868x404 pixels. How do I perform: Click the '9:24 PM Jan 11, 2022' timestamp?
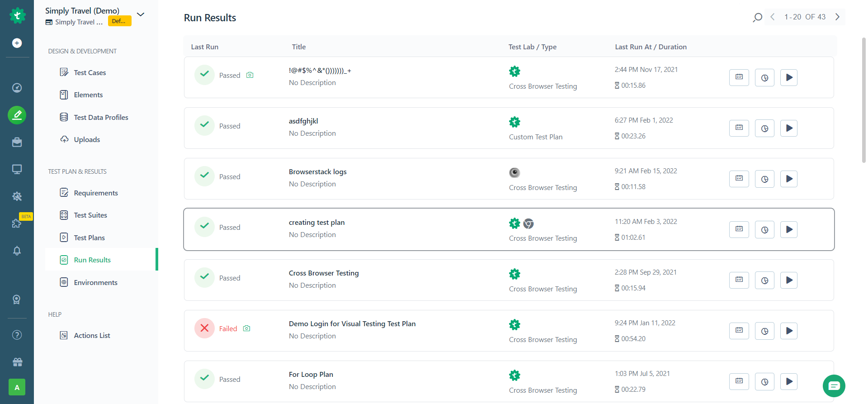click(645, 323)
